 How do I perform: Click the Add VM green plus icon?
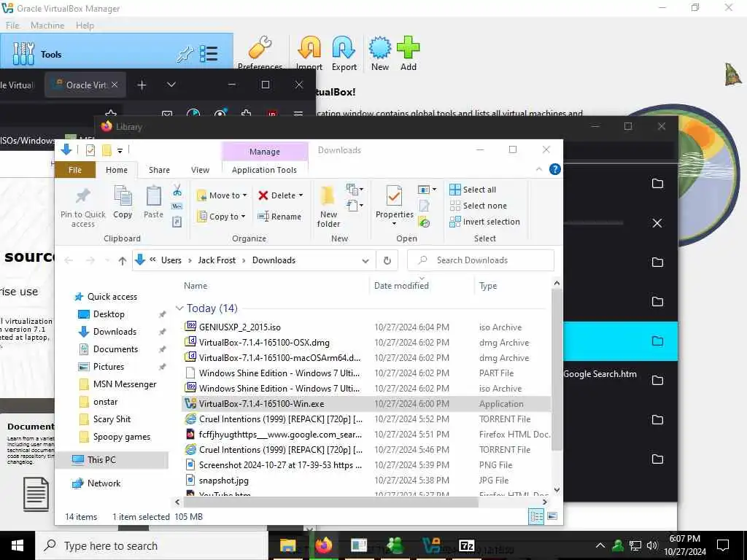[x=409, y=47]
